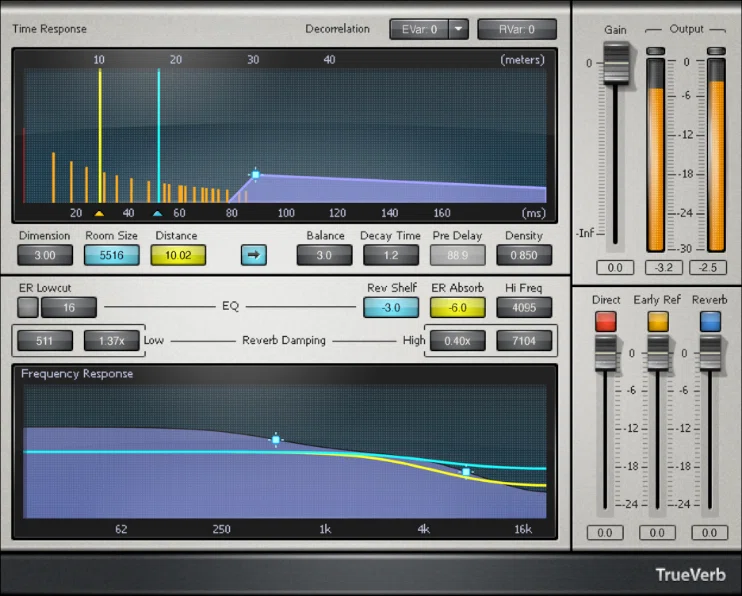
Task: Select the Rev Shelf value -3.0
Action: coord(391,307)
